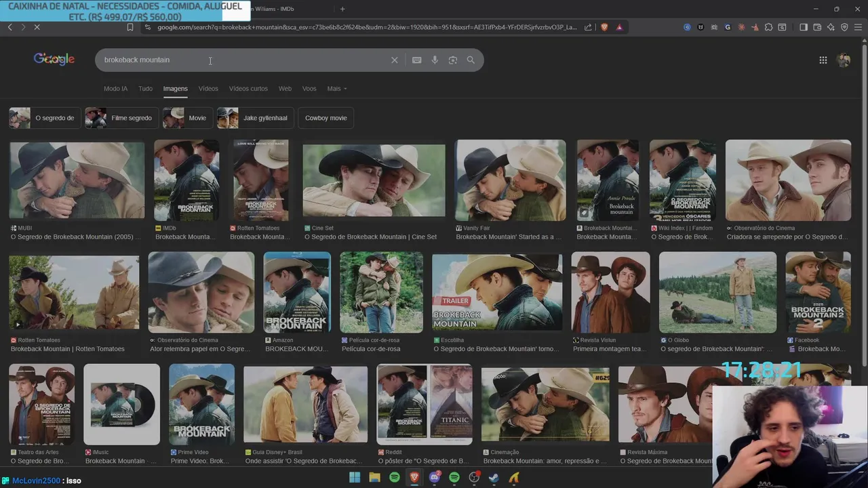Image resolution: width=868 pixels, height=488 pixels.
Task: Expand the Mais dropdown
Action: click(x=337, y=89)
